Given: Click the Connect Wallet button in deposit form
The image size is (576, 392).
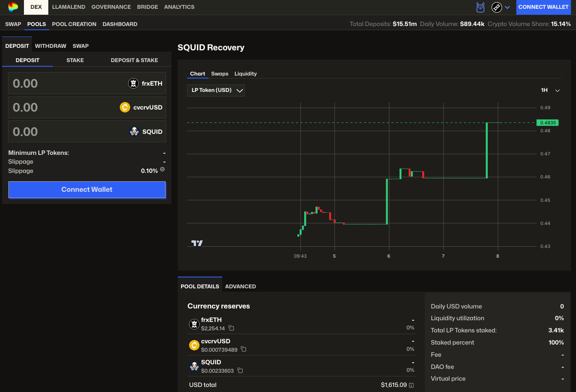Looking at the screenshot, I should (x=87, y=190).
